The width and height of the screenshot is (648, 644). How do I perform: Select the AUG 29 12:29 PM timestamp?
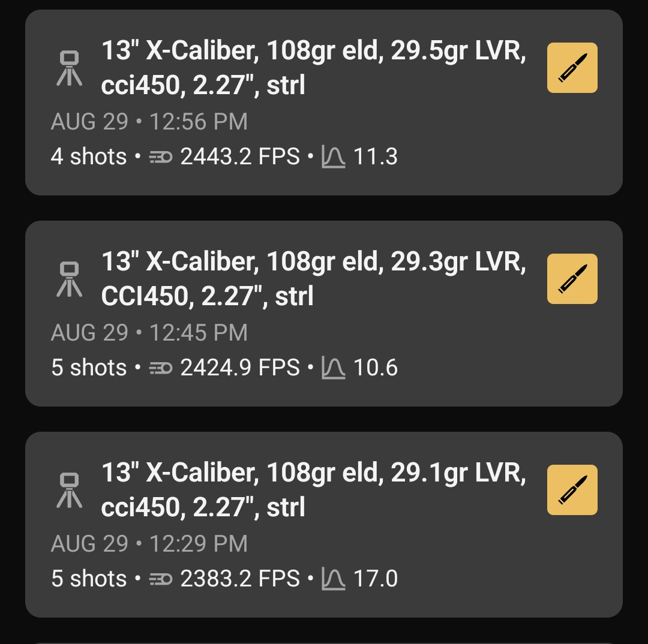click(149, 544)
